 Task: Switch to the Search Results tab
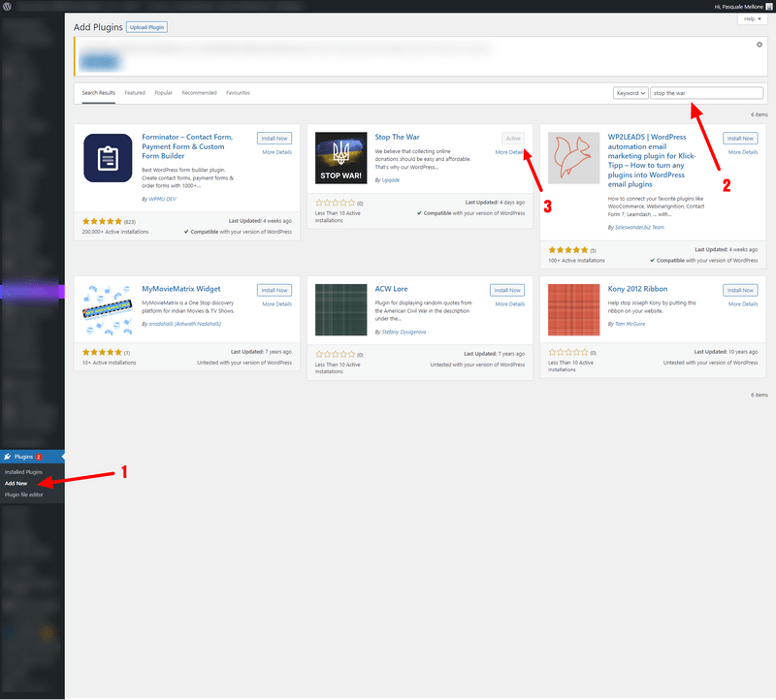pyautogui.click(x=99, y=93)
